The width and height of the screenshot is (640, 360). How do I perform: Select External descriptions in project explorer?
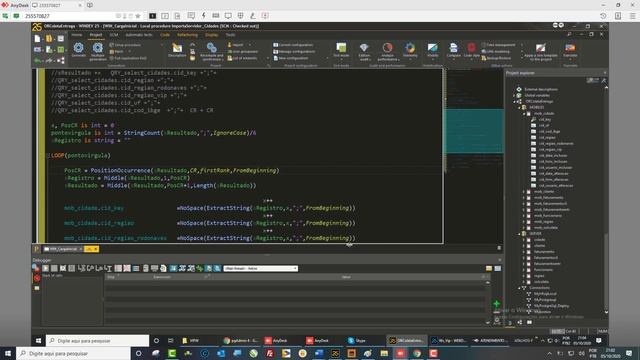541,89
